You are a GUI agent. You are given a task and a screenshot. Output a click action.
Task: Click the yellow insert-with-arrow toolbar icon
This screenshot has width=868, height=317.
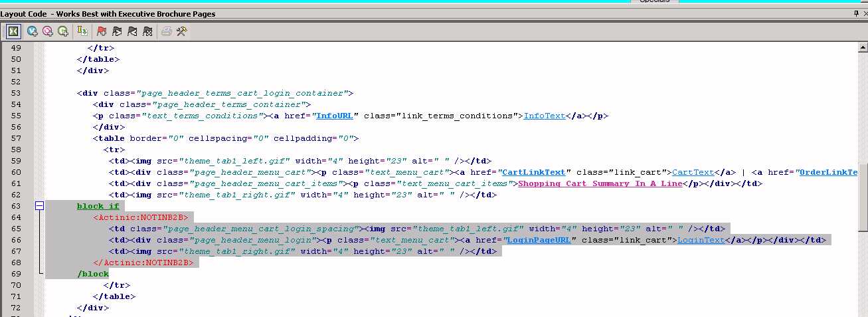click(x=82, y=31)
